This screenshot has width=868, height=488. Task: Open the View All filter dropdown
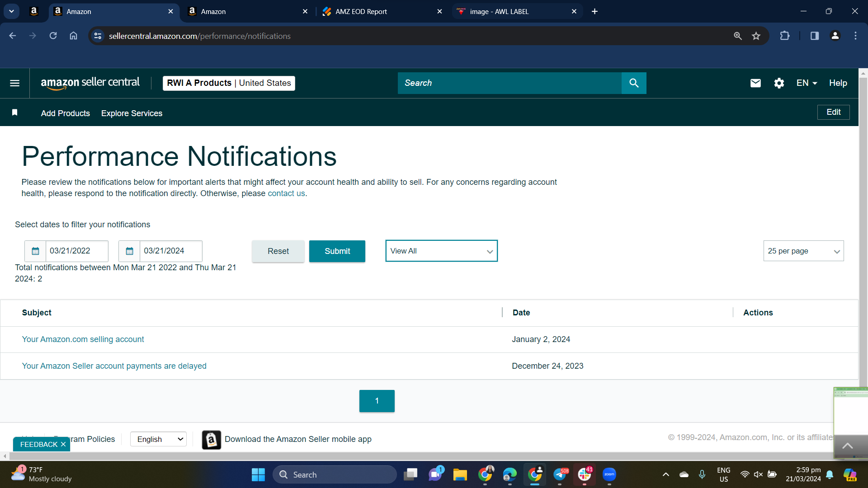point(441,251)
